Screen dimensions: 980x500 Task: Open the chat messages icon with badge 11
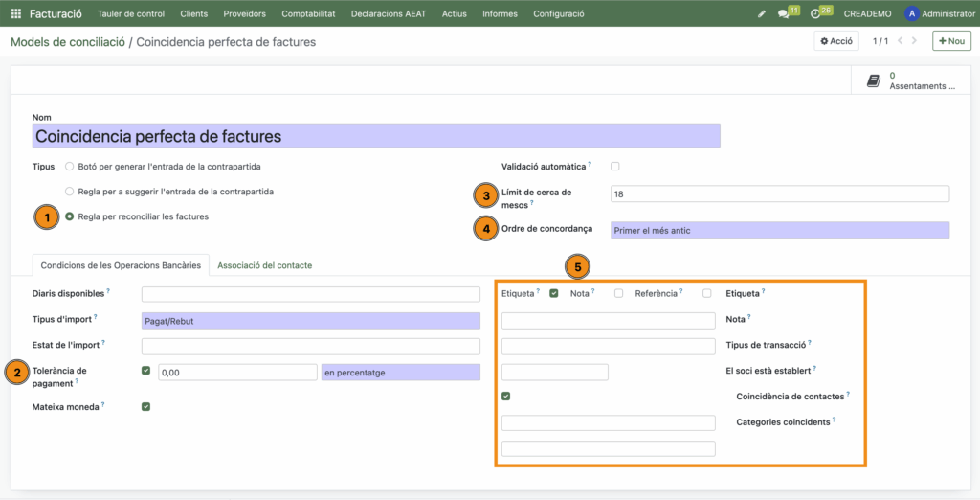tap(785, 14)
